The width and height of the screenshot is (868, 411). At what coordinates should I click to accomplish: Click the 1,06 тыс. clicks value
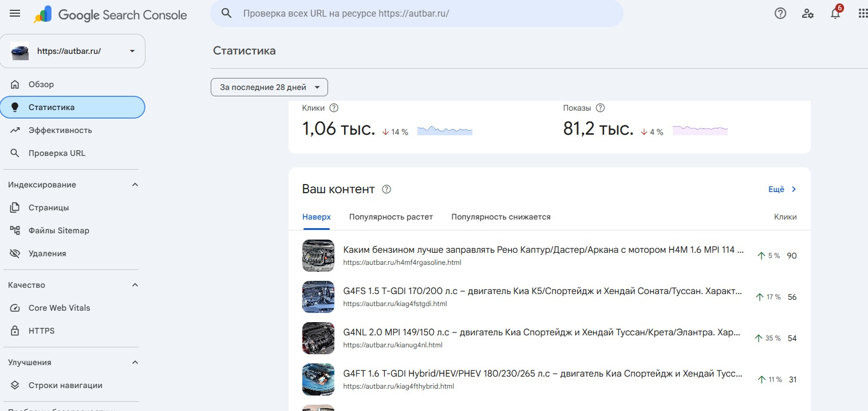click(338, 130)
